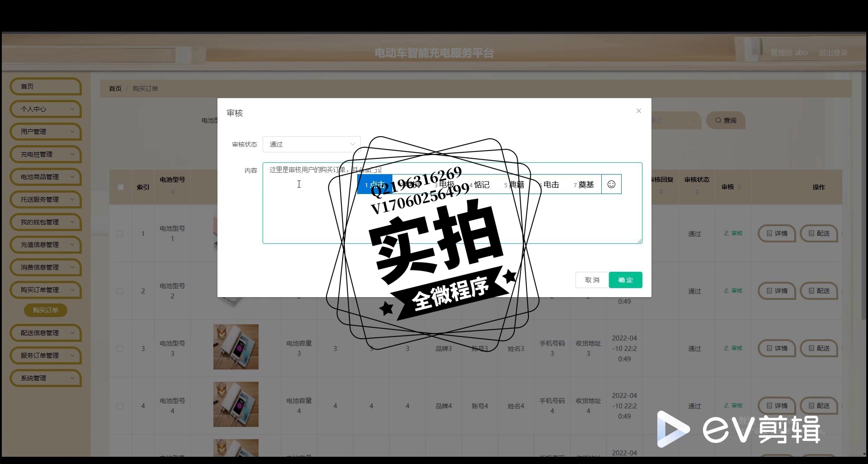
Task: Open the IME emoji smiley icon
Action: [x=611, y=184]
